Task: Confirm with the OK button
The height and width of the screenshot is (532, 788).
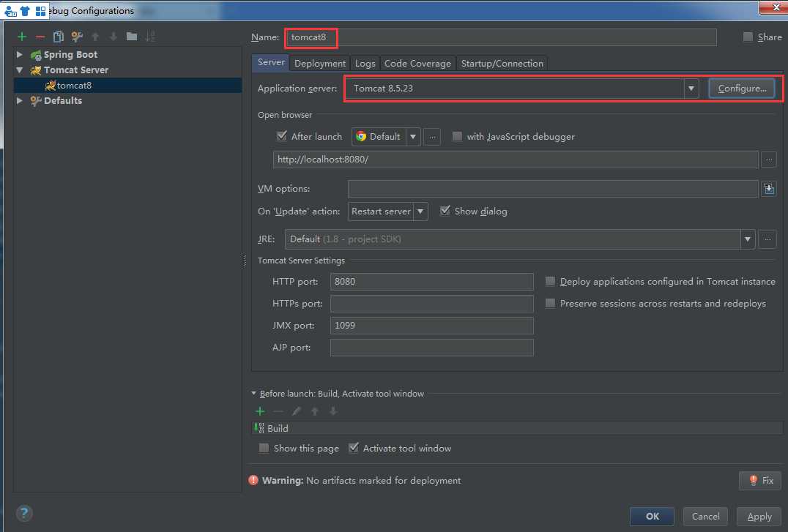Action: click(653, 517)
